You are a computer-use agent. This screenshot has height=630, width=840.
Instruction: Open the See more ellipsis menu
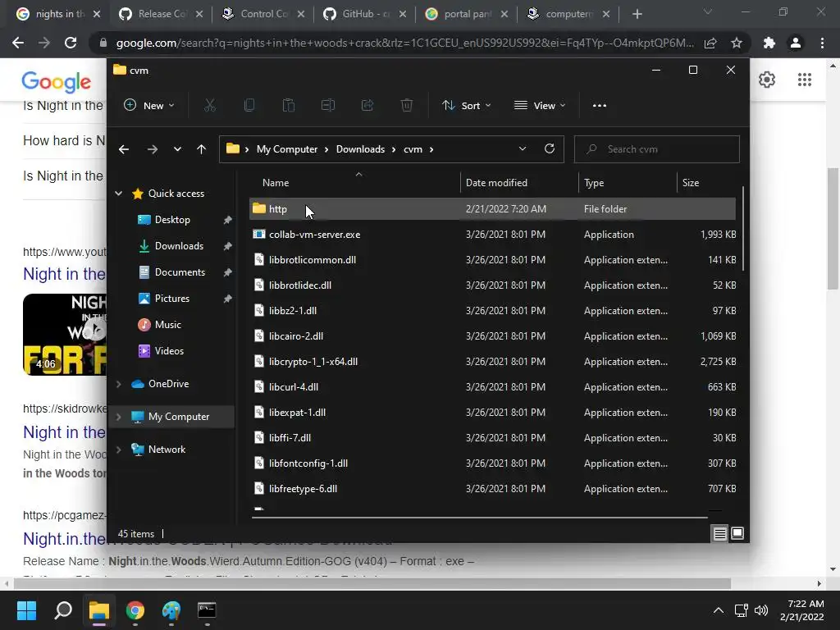(x=600, y=106)
